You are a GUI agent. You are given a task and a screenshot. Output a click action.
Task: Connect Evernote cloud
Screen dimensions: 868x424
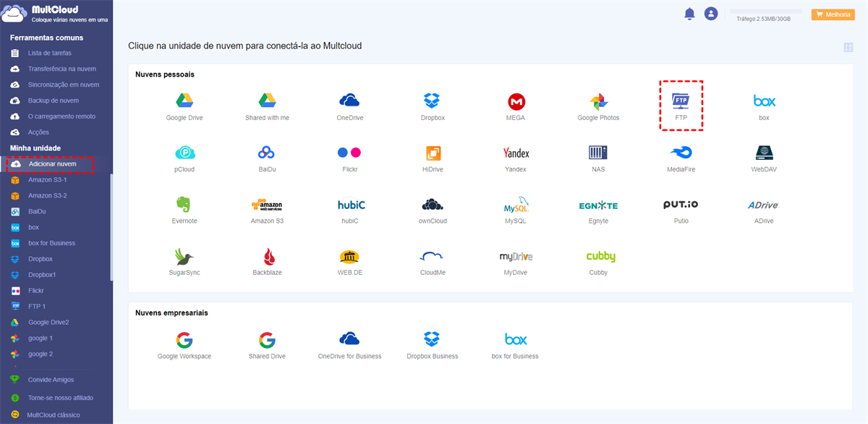(184, 210)
